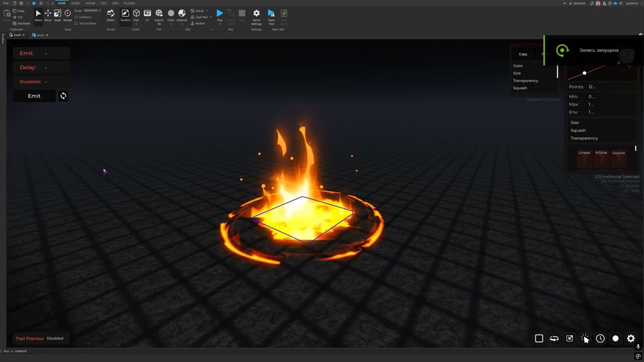The image size is (644, 362).
Task: Open the Mode Geometric dropdown
Action: point(92,11)
